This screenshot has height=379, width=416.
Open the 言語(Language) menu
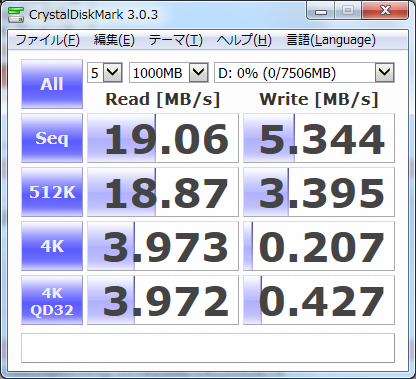tap(331, 40)
